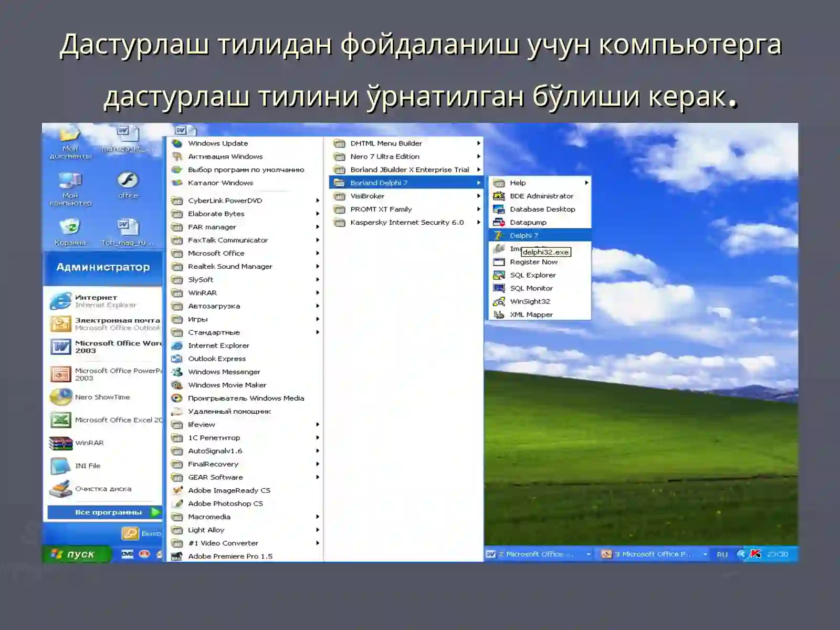
Task: Expand Nero 7 Ultra Edition arrow
Action: pos(478,156)
